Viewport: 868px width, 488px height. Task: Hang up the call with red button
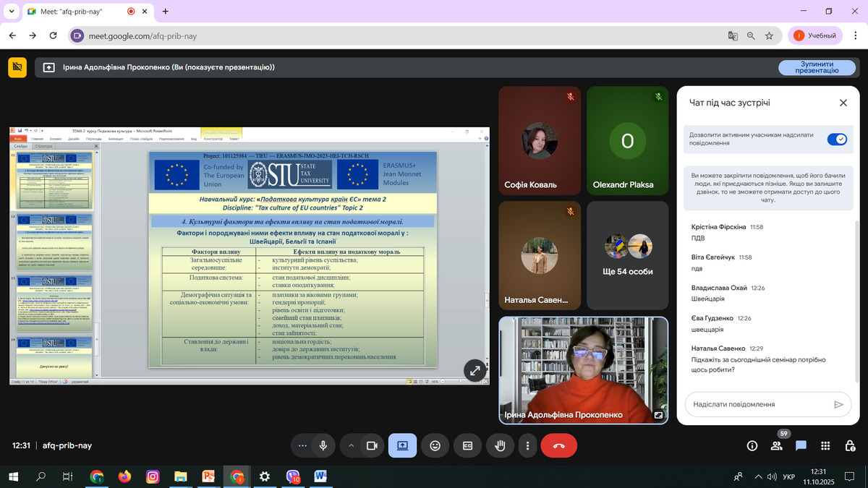pos(558,446)
